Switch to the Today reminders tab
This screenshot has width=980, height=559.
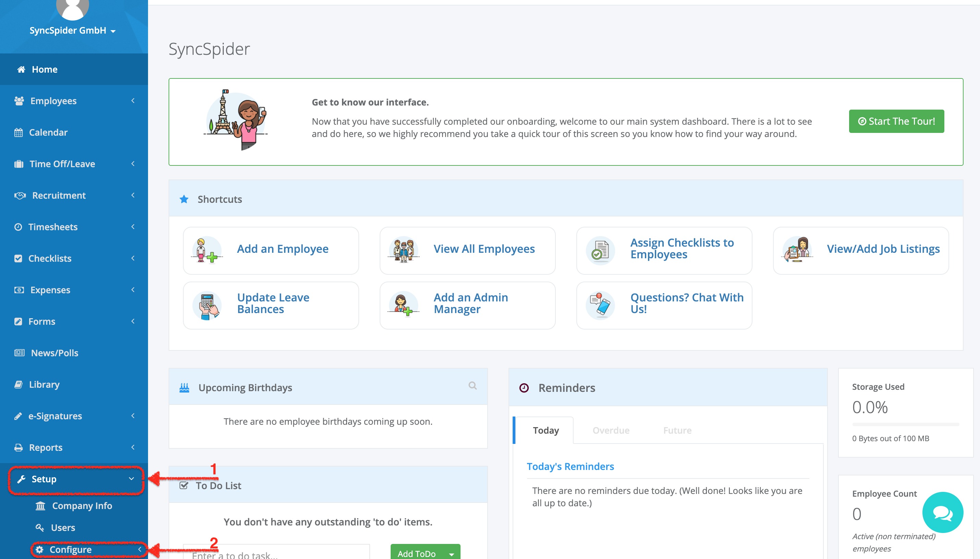[x=545, y=431]
